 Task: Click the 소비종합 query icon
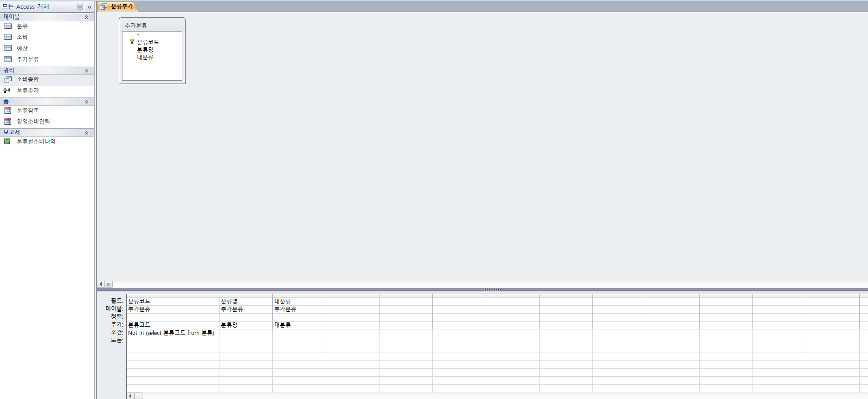pyautogui.click(x=8, y=79)
